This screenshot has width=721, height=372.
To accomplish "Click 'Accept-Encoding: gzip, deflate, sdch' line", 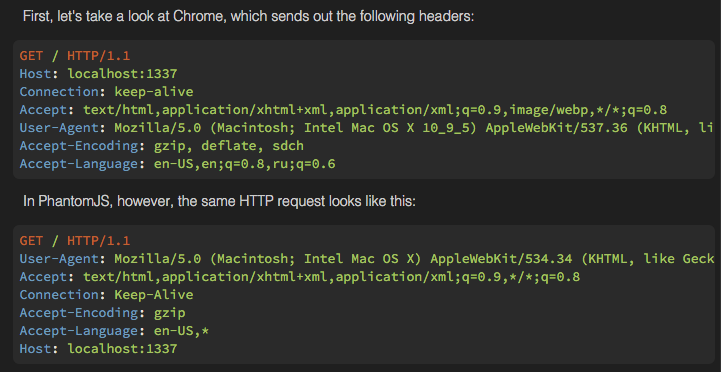I will click(x=161, y=146).
